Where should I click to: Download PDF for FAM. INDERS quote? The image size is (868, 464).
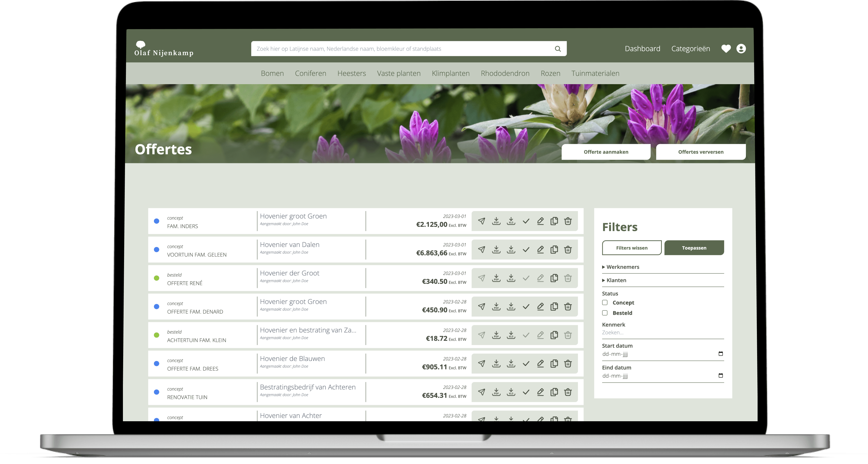click(496, 221)
